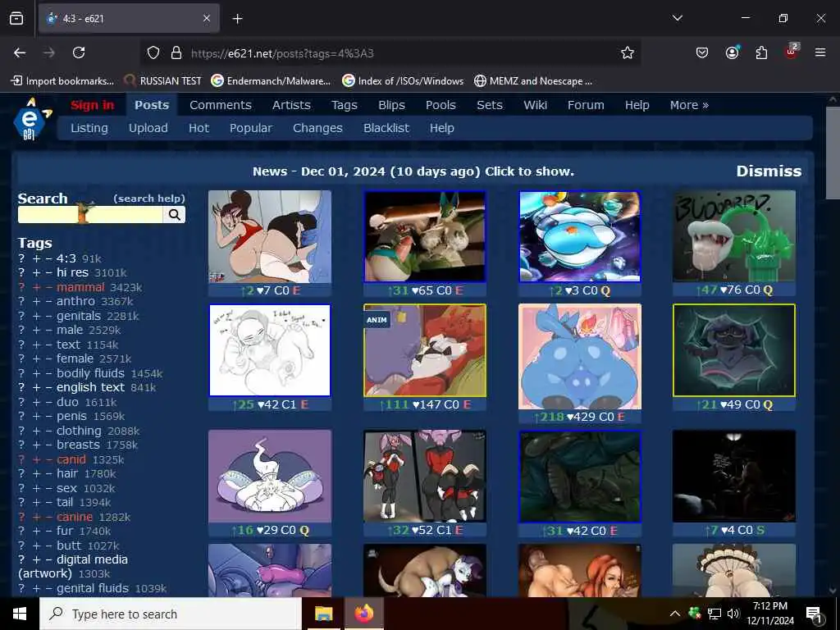Image resolution: width=840 pixels, height=630 pixels.
Task: Click the '4:3' tag link
Action: pyautogui.click(x=66, y=258)
